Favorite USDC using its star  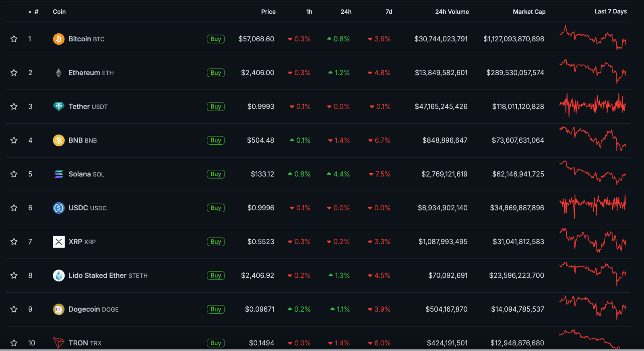pos(14,208)
